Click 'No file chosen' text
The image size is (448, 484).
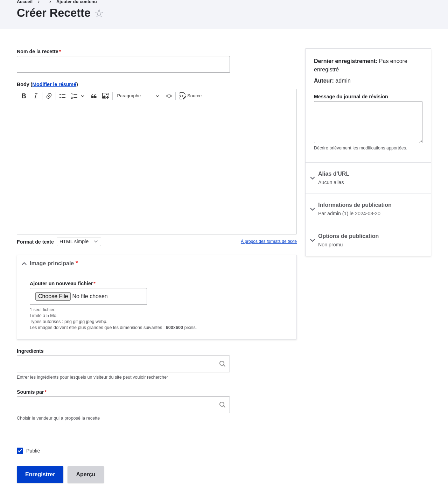coord(90,296)
